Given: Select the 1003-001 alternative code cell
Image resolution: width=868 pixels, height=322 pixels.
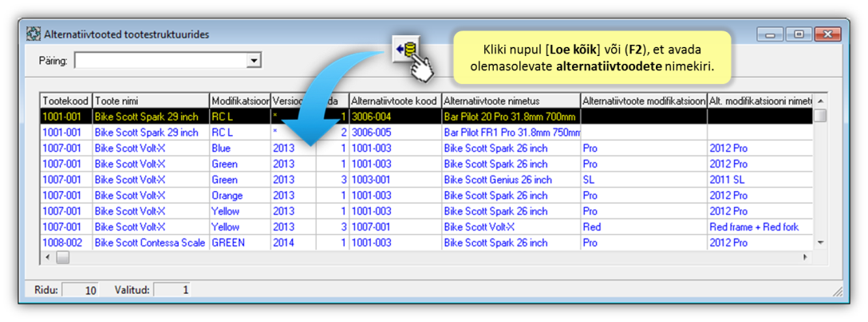Looking at the screenshot, I should (395, 180).
